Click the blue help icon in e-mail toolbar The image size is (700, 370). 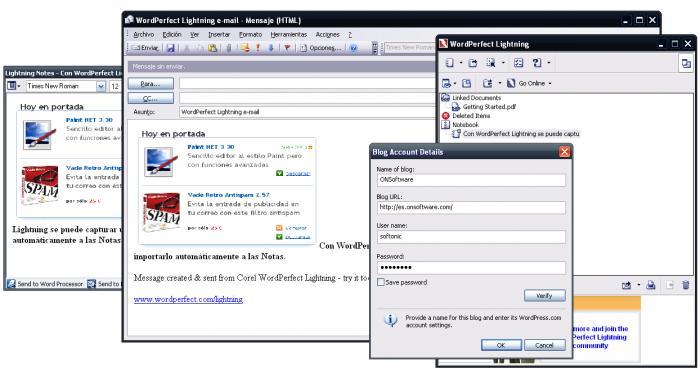click(353, 48)
